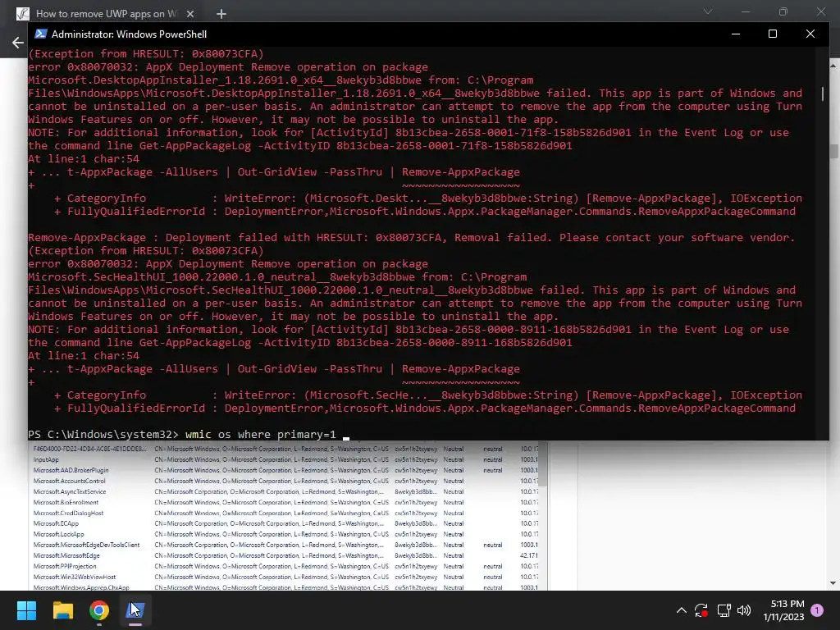
Task: Restore down the browser window
Action: (783, 11)
